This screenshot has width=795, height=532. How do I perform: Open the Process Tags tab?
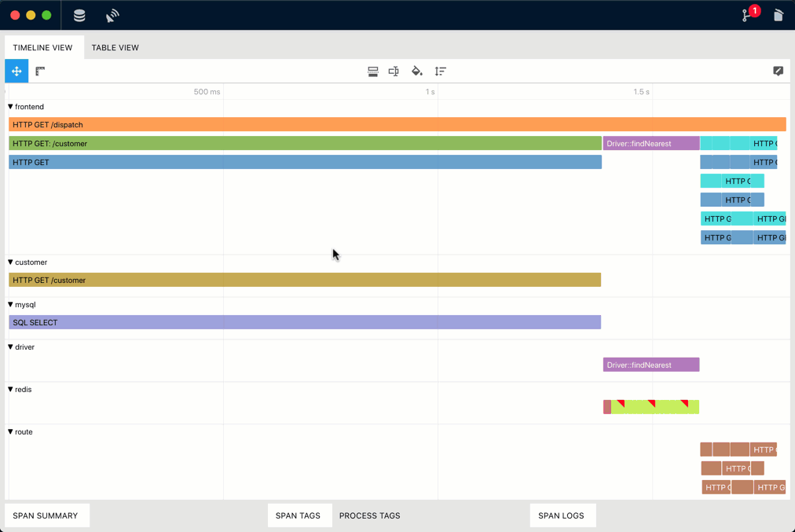370,515
